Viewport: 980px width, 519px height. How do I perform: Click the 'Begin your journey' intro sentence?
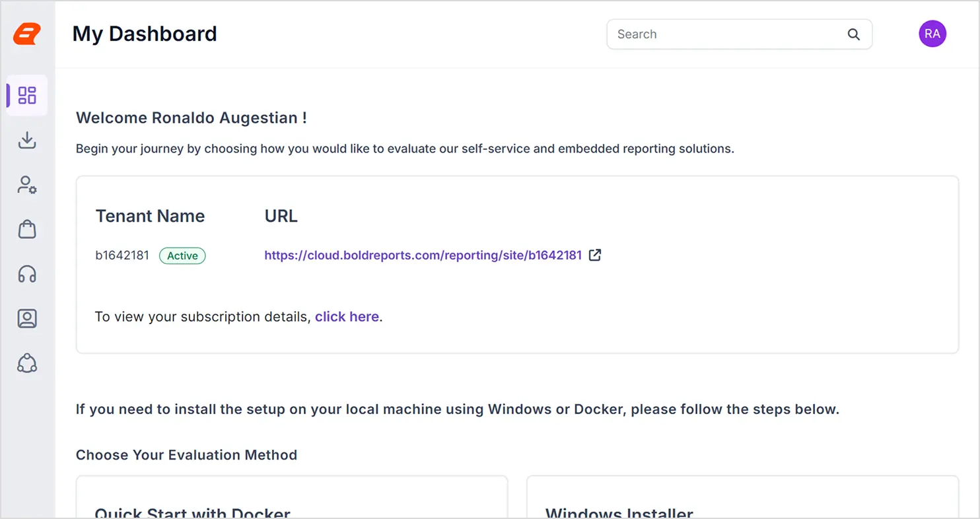click(405, 149)
